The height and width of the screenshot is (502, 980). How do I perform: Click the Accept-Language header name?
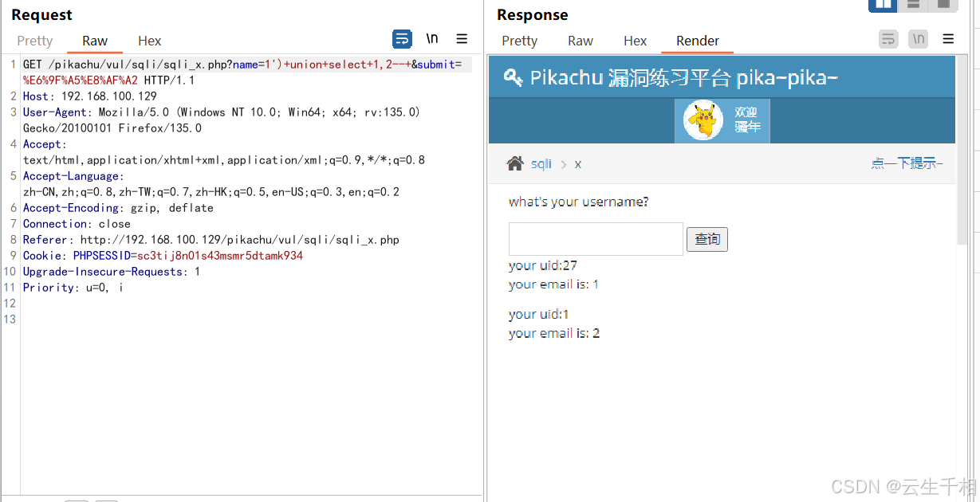[70, 176]
